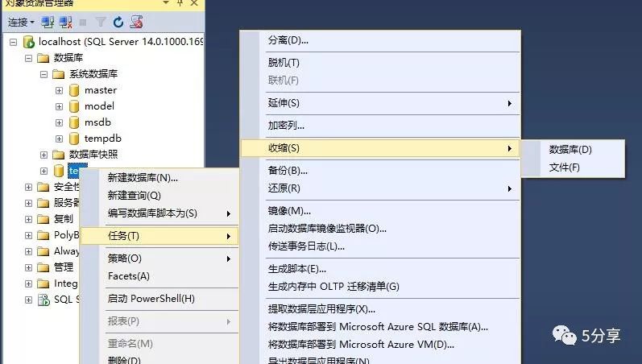
Task: Select the master database label
Action: coord(101,90)
